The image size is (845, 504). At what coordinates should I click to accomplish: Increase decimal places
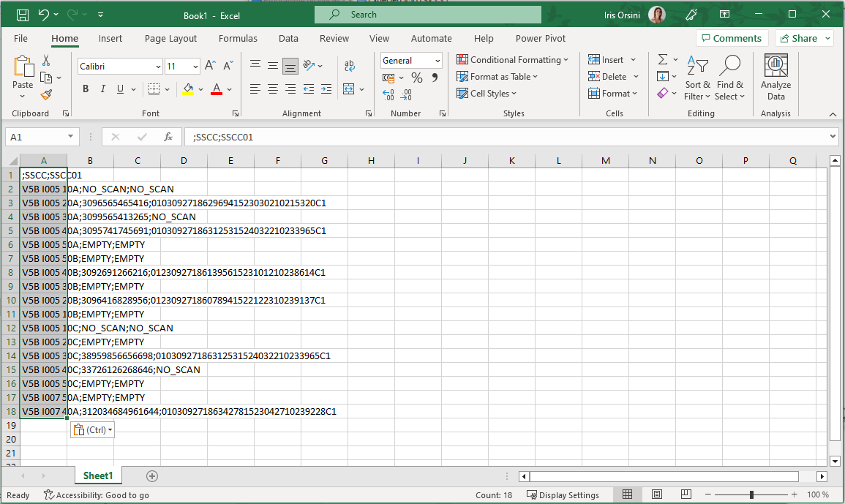click(388, 95)
